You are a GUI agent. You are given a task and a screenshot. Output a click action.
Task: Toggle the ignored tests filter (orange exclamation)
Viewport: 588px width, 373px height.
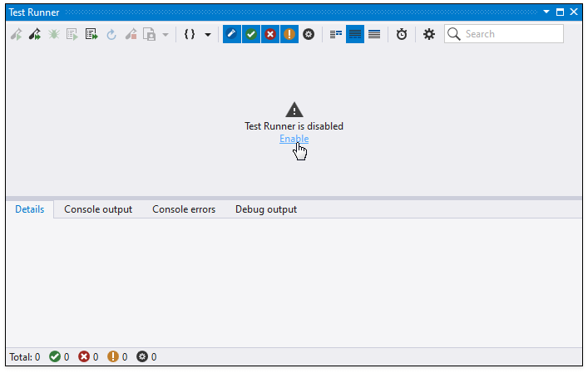pos(289,34)
